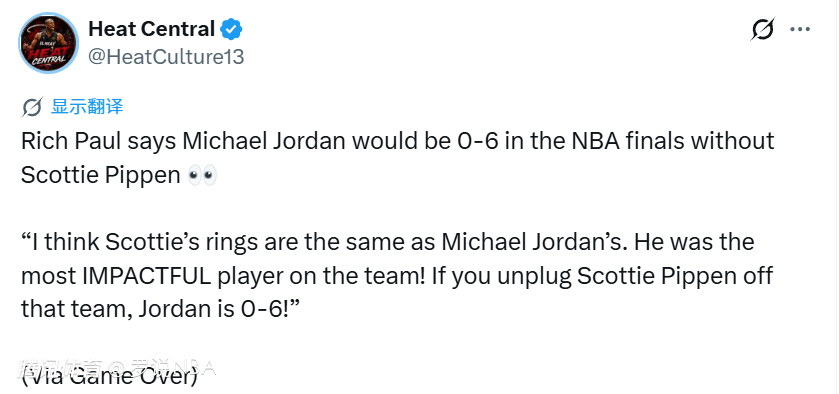Screen dimensions: 839x394
Task: Click the eyes emoji after Scottie Pippen
Action: [x=202, y=175]
